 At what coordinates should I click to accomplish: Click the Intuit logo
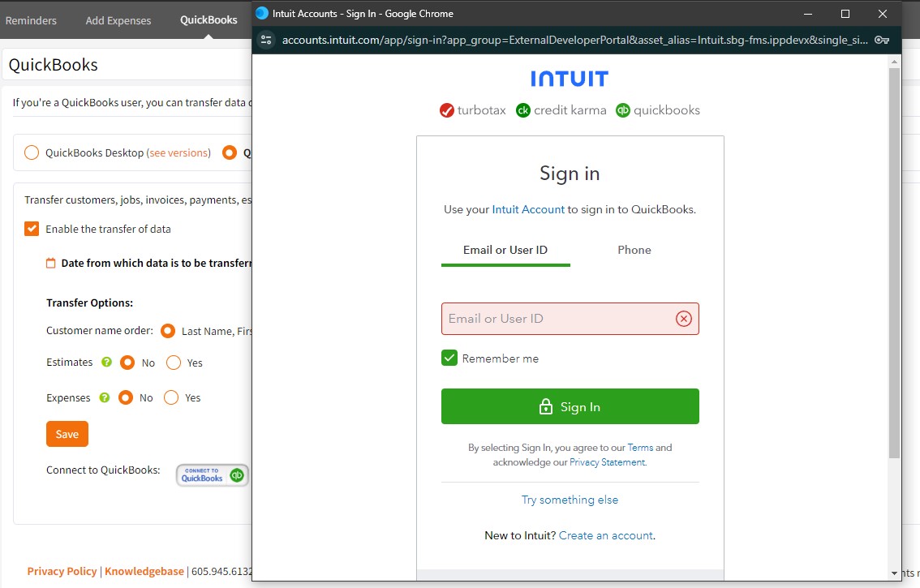pos(570,79)
